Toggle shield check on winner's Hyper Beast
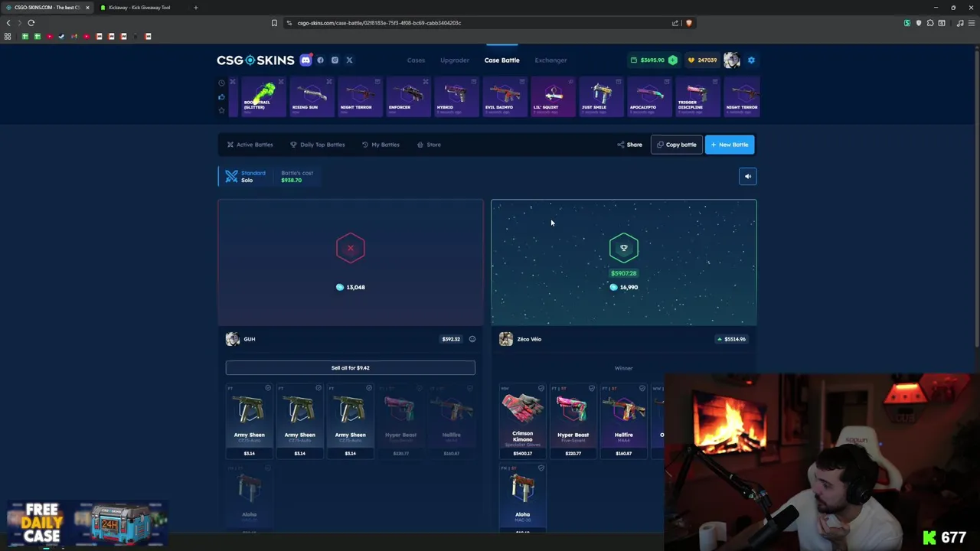The width and height of the screenshot is (980, 551). (x=592, y=388)
